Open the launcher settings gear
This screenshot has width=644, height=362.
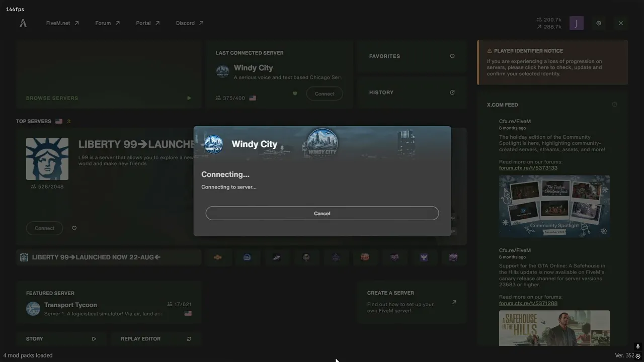pyautogui.click(x=599, y=23)
